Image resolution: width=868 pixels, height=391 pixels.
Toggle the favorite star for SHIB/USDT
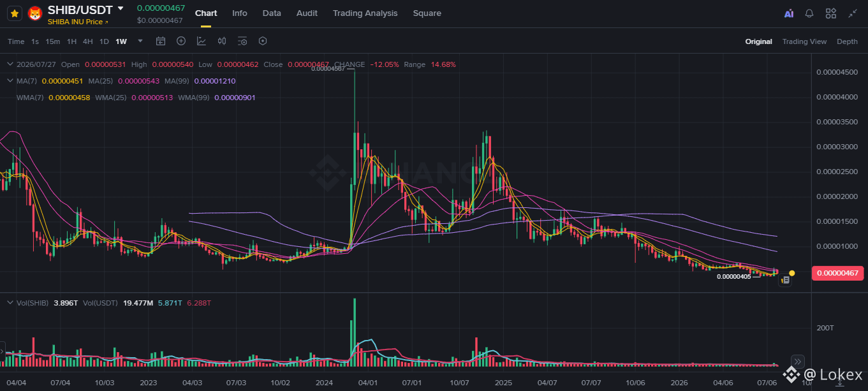(15, 13)
